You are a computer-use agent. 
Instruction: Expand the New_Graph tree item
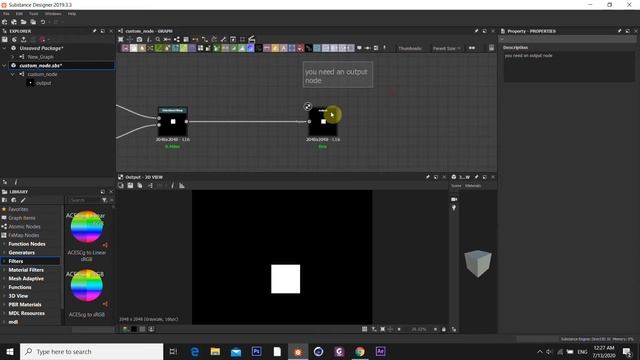click(x=13, y=57)
